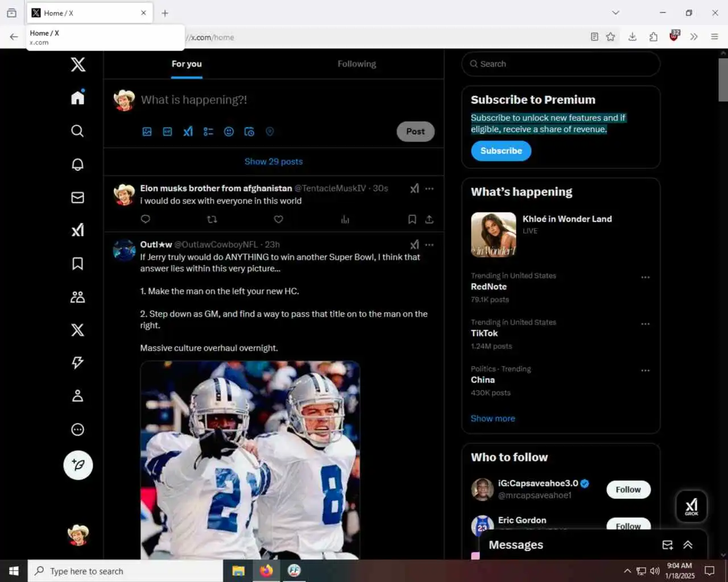Repost the TentacleMuskIV post
728x582 pixels.
pyautogui.click(x=212, y=219)
